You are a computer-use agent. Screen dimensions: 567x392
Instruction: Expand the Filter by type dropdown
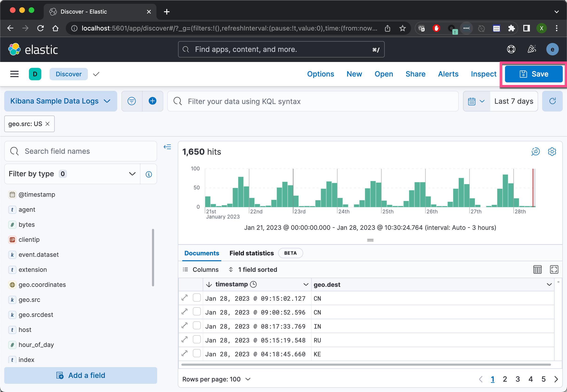click(72, 174)
